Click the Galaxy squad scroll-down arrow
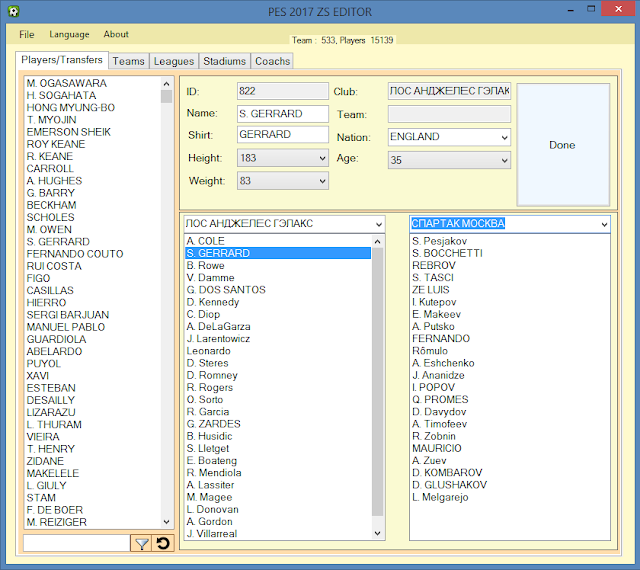 378,533
